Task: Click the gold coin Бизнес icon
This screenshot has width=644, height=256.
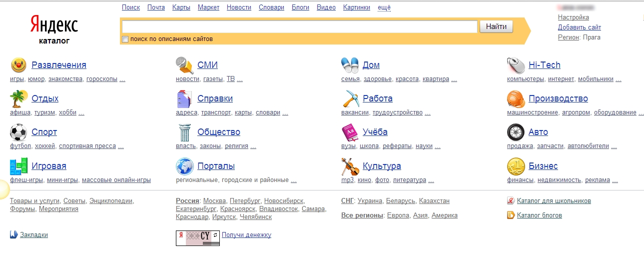Action: (515, 166)
